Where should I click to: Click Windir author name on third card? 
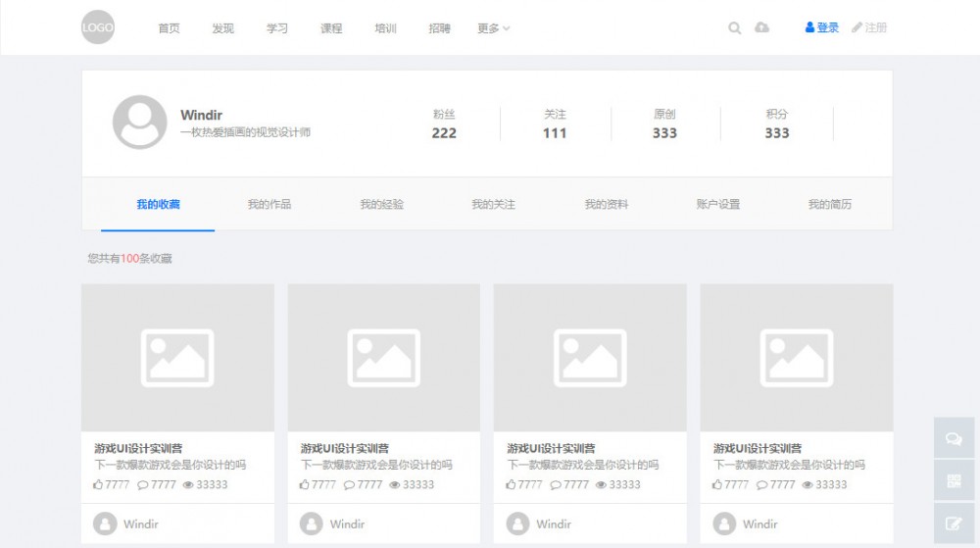554,524
